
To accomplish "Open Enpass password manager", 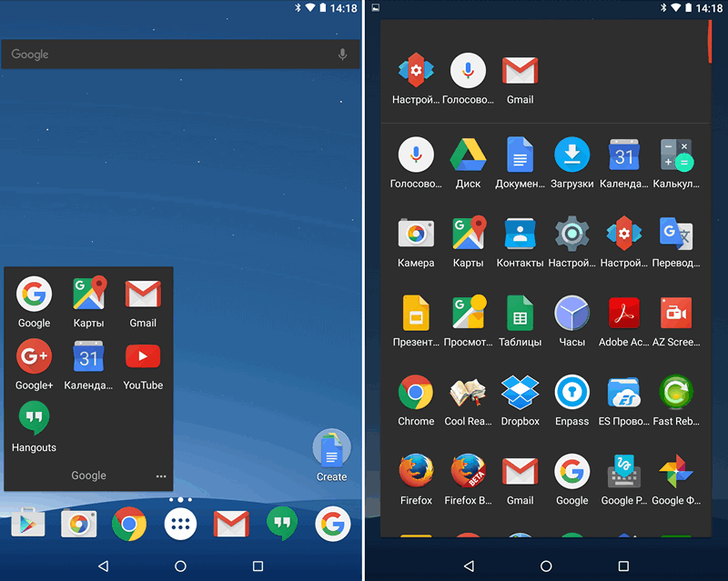I will click(x=572, y=392).
